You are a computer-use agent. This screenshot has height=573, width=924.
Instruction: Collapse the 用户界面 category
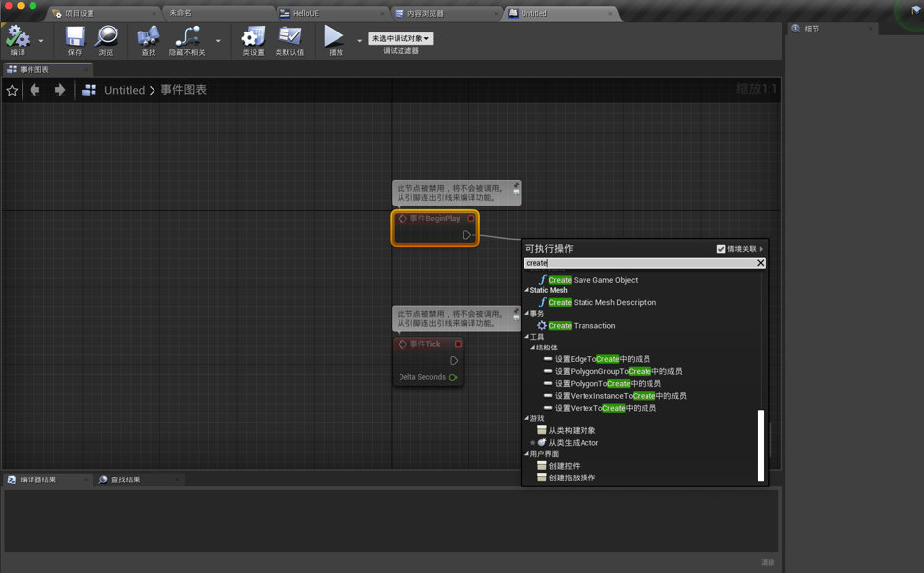pos(526,454)
